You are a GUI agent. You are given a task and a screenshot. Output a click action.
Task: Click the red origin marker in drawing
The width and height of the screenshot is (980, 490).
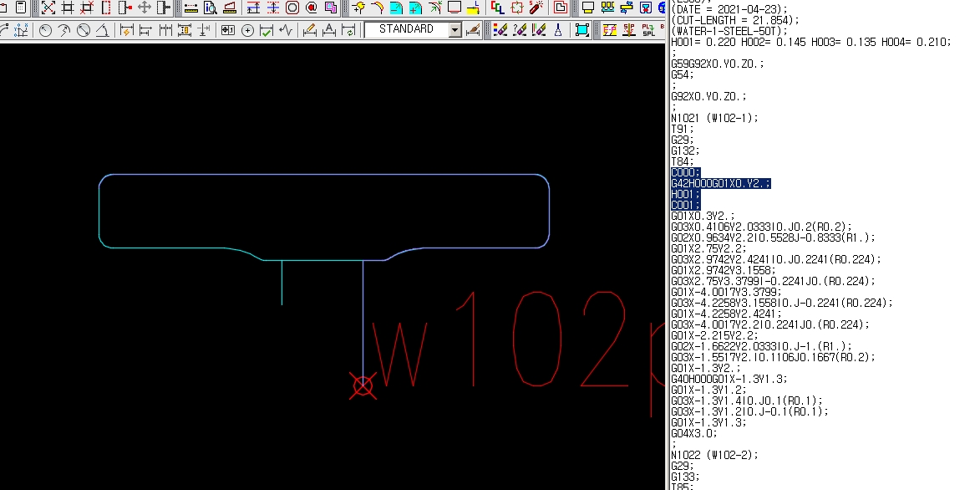[363, 386]
